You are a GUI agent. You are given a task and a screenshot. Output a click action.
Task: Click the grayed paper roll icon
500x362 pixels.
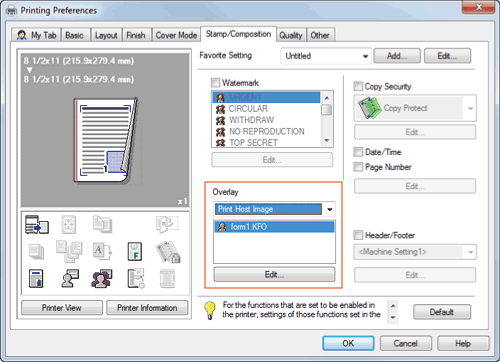click(167, 278)
